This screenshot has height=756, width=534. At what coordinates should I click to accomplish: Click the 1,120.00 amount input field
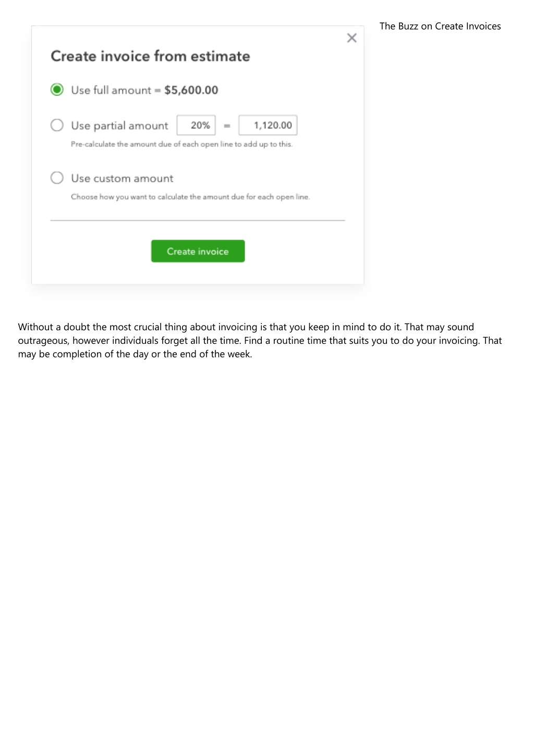(x=268, y=125)
